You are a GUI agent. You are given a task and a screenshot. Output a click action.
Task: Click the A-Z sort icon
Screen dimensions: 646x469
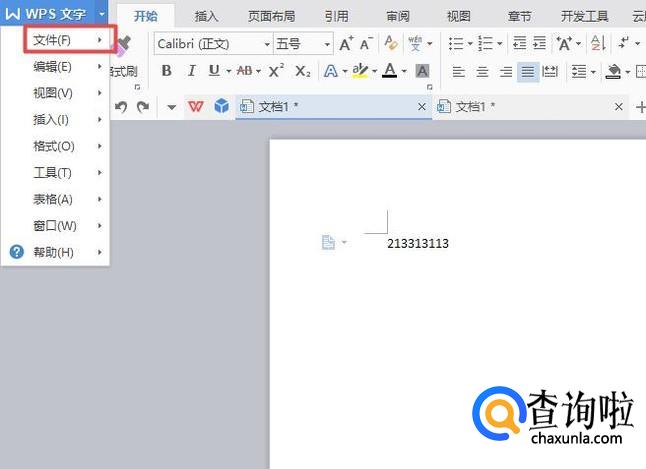pos(598,43)
